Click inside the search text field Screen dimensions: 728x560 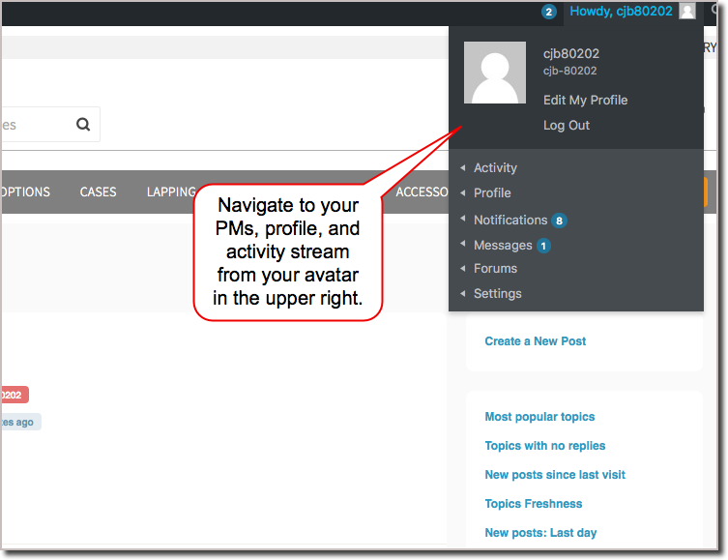pos(29,125)
